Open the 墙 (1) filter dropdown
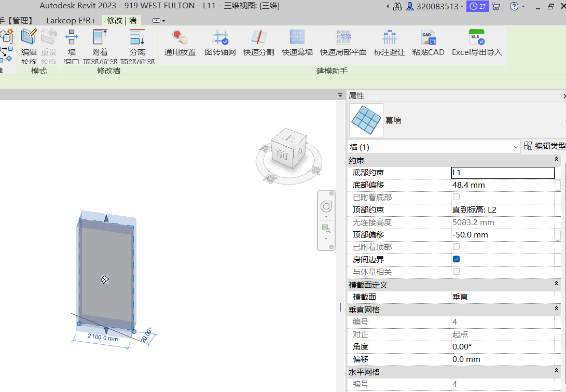 pos(434,147)
